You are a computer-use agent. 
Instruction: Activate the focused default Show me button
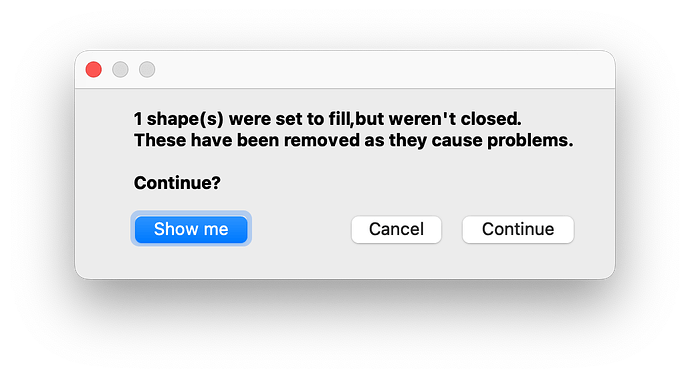(191, 229)
